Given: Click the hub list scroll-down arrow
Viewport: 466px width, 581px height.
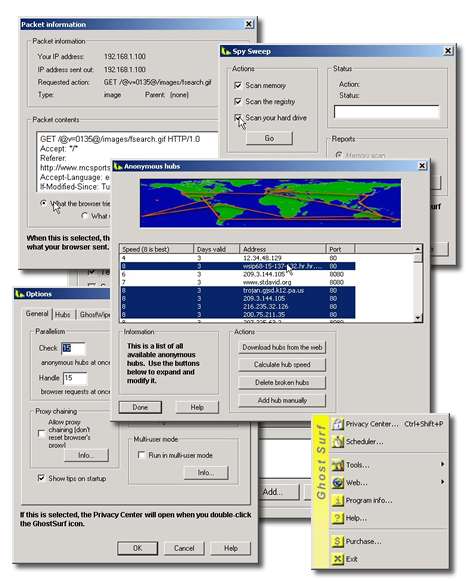Looking at the screenshot, I should [418, 318].
